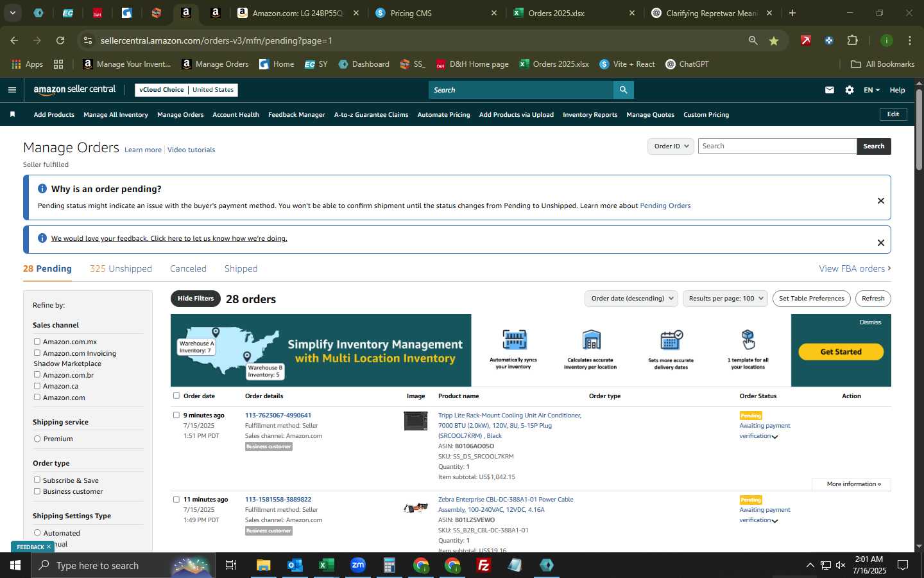Dismiss the feedback request banner
Viewport: 924px width, 578px height.
[x=881, y=243]
